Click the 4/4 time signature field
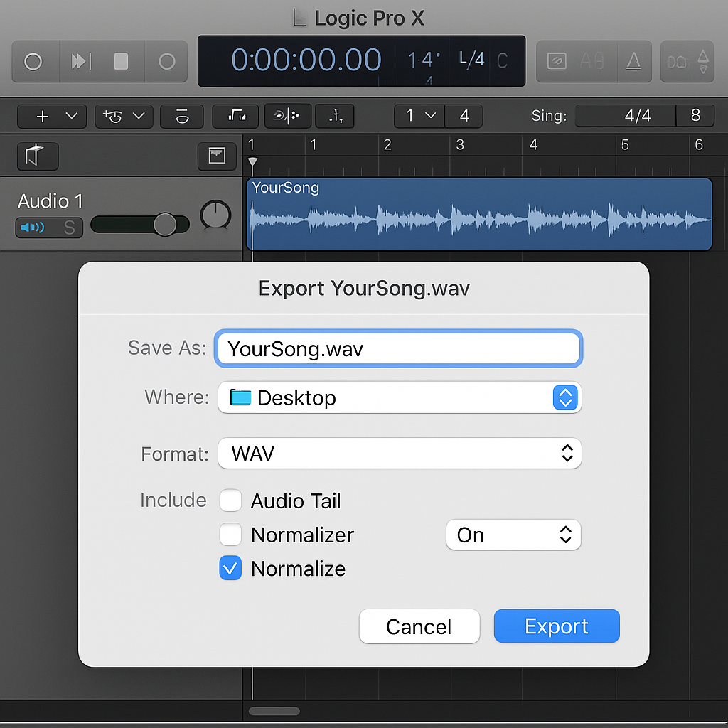The width and height of the screenshot is (728, 728). 626,115
